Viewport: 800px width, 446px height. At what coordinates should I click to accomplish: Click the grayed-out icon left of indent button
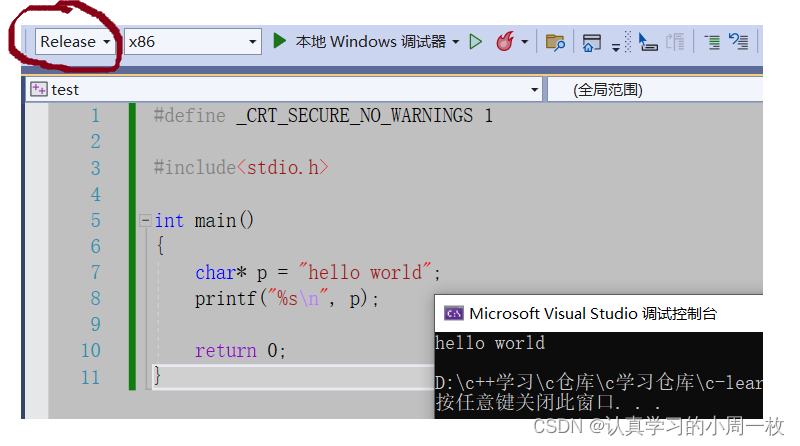point(676,42)
